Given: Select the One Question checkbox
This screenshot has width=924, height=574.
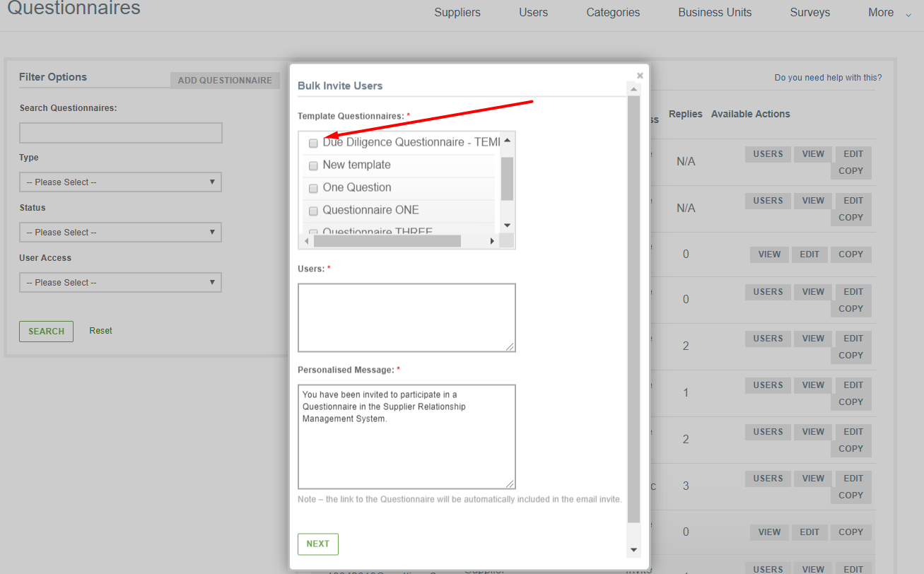Looking at the screenshot, I should pos(313,189).
